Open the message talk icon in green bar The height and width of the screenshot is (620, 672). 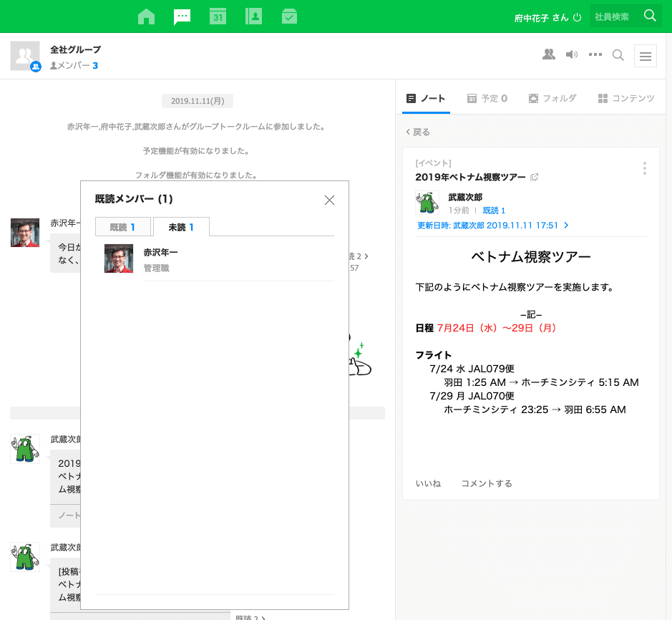tap(182, 16)
